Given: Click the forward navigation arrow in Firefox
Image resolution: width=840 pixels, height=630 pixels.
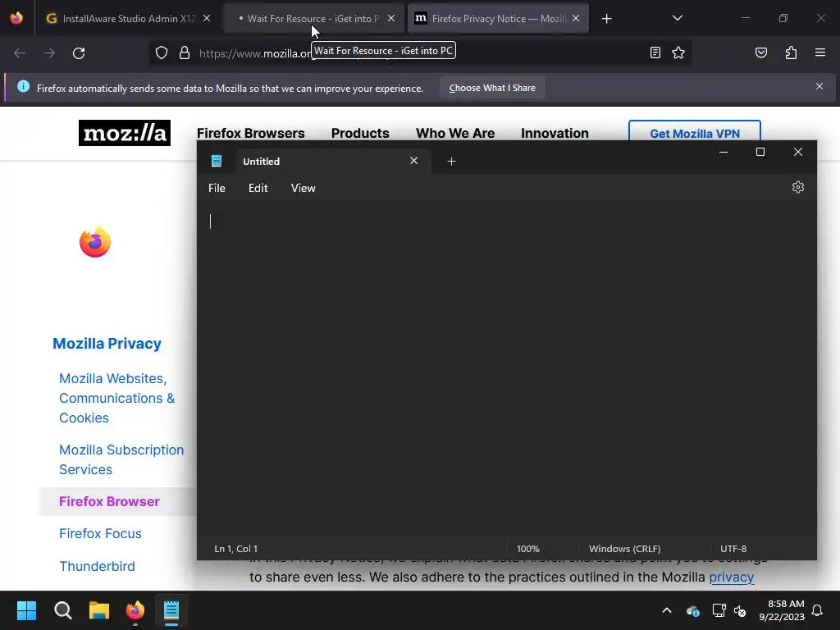Looking at the screenshot, I should (49, 53).
